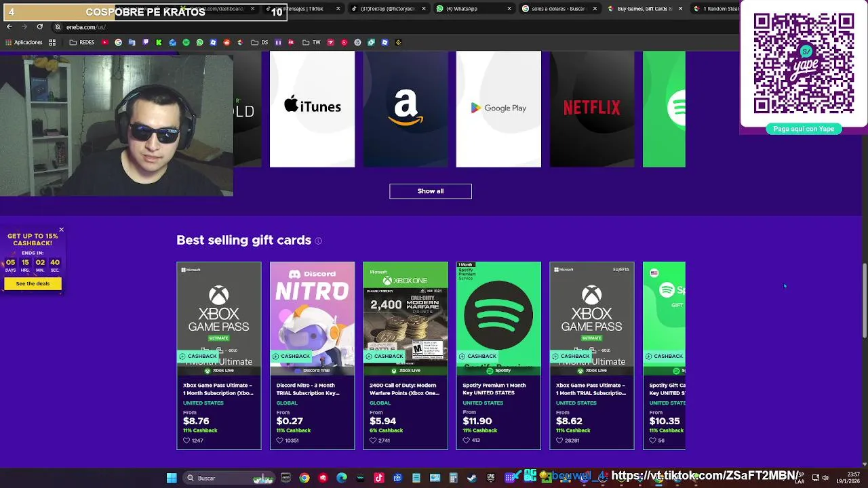The height and width of the screenshot is (488, 868).
Task: Switch to the WhatsApp browser tab
Action: [473, 9]
